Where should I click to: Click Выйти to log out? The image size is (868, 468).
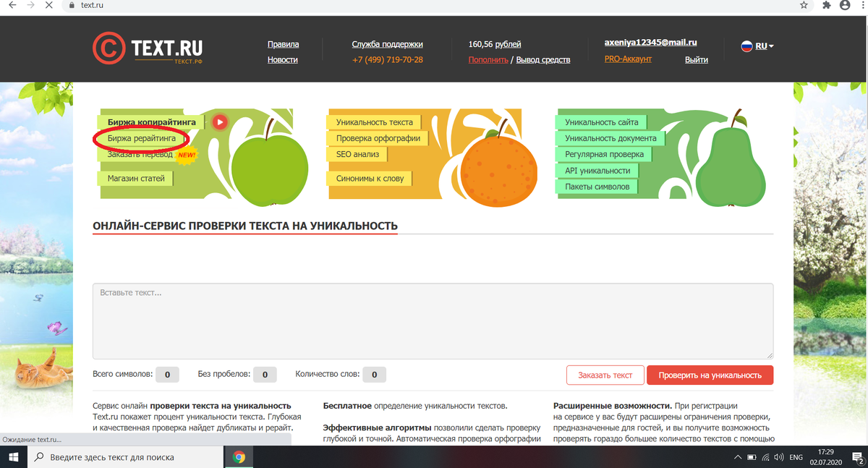[697, 60]
